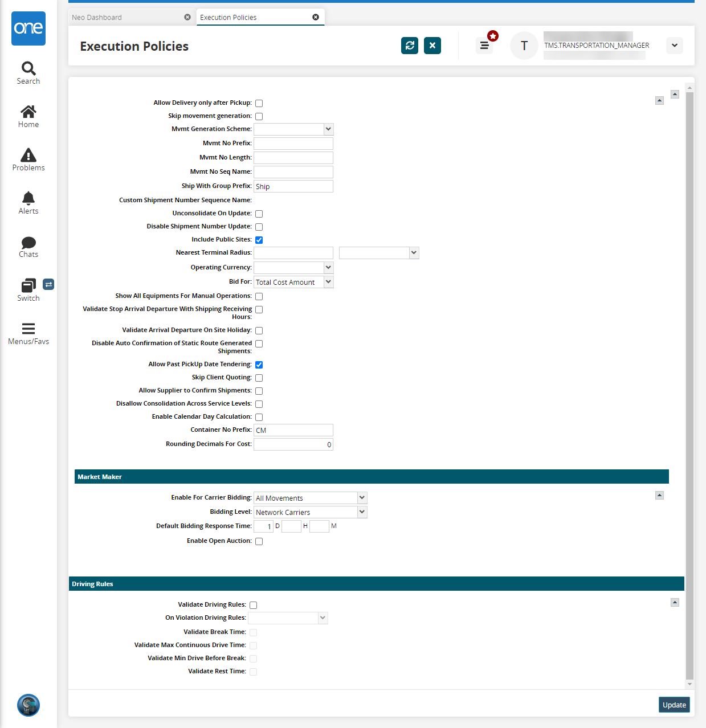Click Rounding Decimals For Cost field
Viewport: 706px width, 728px height.
click(293, 444)
